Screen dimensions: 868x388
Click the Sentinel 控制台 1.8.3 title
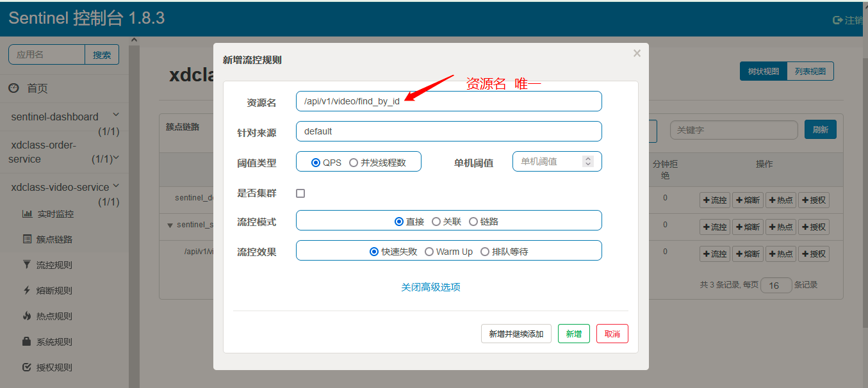pos(86,18)
